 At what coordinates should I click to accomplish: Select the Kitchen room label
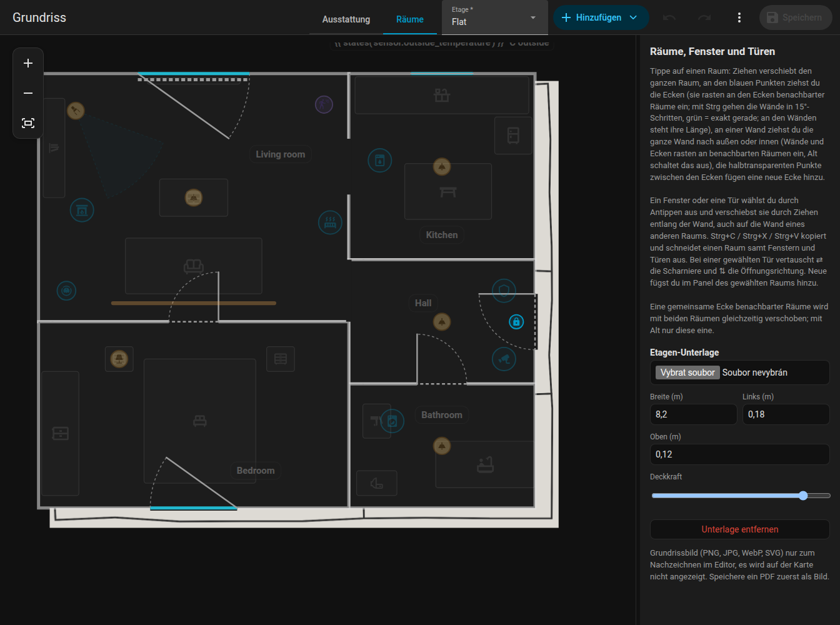coord(442,235)
